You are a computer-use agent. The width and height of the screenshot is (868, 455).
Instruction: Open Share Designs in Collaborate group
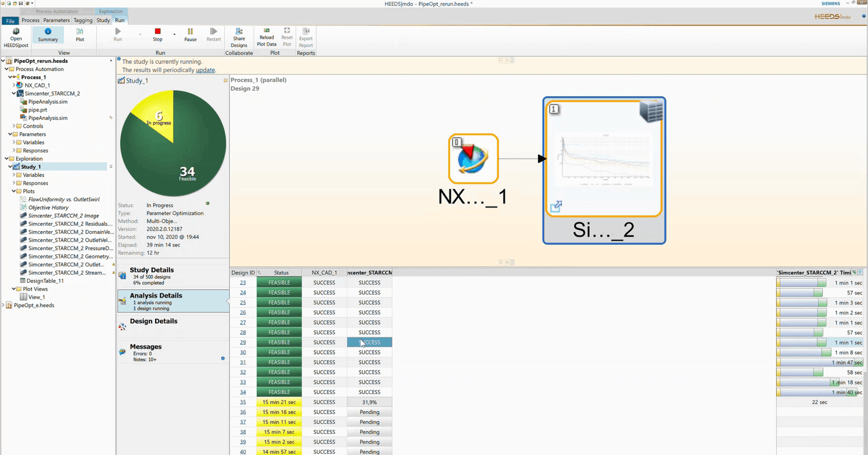(239, 37)
